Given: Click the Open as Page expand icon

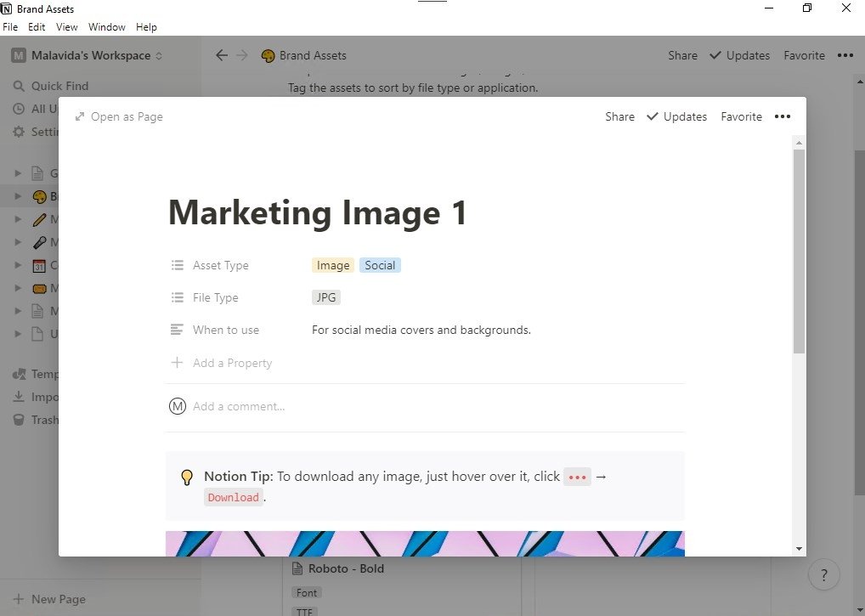Looking at the screenshot, I should tap(80, 116).
